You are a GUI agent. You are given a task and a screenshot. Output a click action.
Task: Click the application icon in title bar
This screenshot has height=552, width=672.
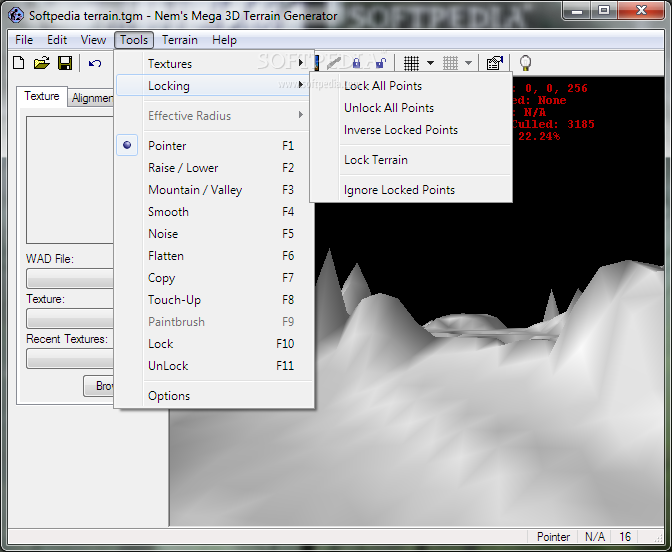(16, 15)
